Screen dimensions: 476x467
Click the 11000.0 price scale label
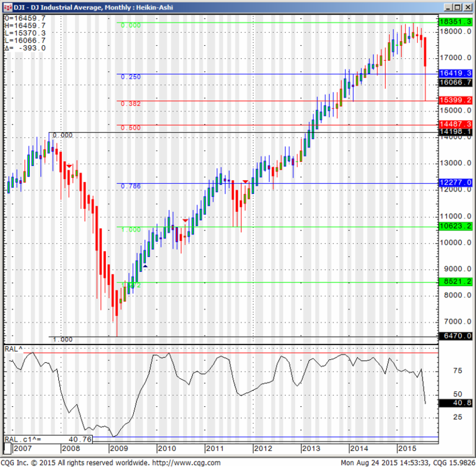456,217
